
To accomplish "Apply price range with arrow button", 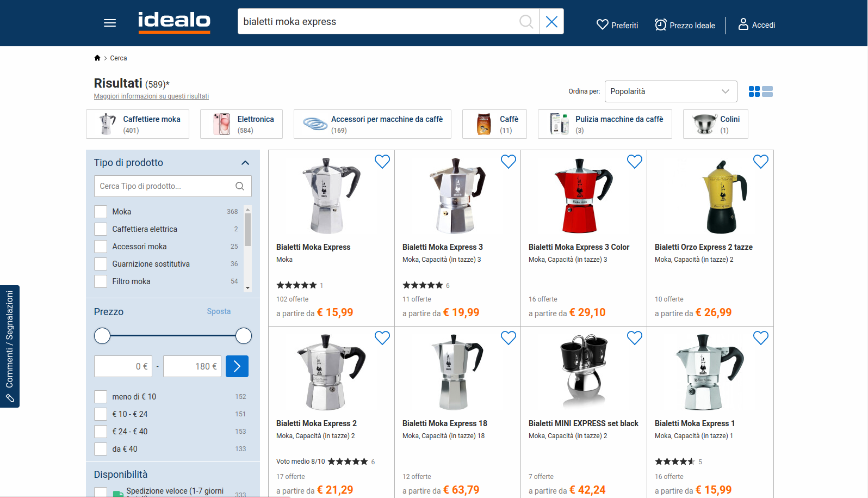I will 237,366.
